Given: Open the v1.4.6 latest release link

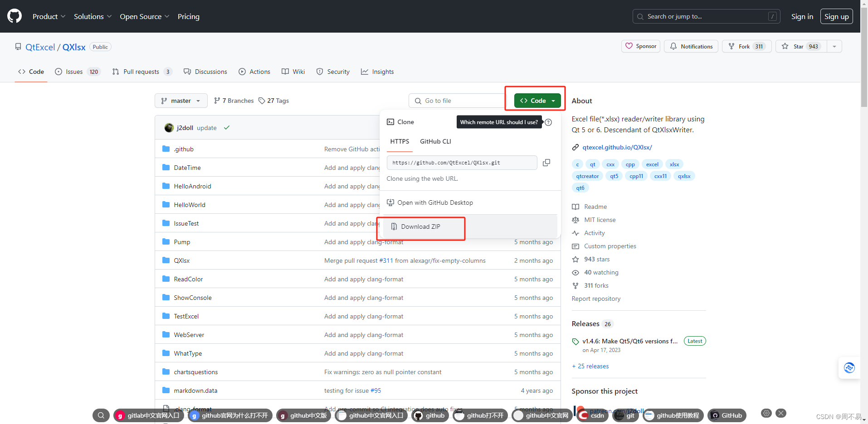Looking at the screenshot, I should click(x=630, y=341).
